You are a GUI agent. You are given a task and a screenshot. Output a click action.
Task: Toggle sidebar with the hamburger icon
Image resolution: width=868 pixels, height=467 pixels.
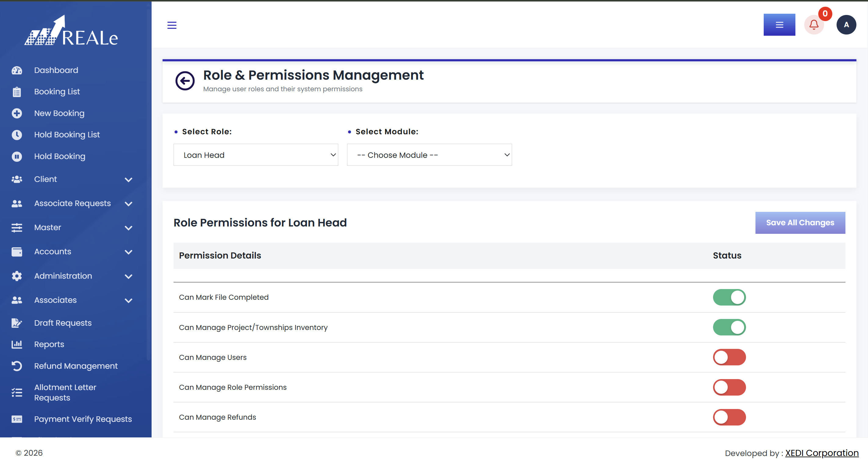point(172,25)
